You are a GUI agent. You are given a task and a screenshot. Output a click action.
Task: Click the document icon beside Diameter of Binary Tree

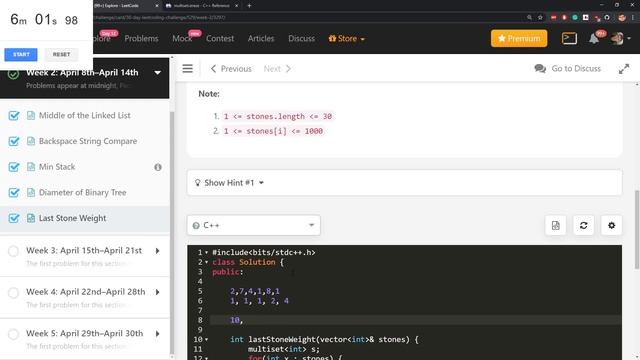coord(31,192)
